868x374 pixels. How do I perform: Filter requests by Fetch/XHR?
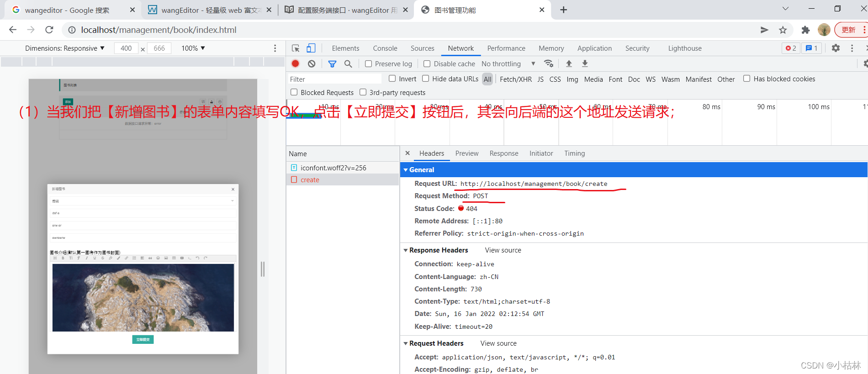[x=516, y=79]
